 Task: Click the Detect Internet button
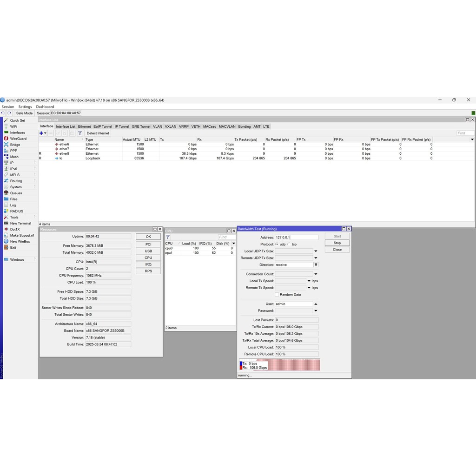(x=98, y=133)
